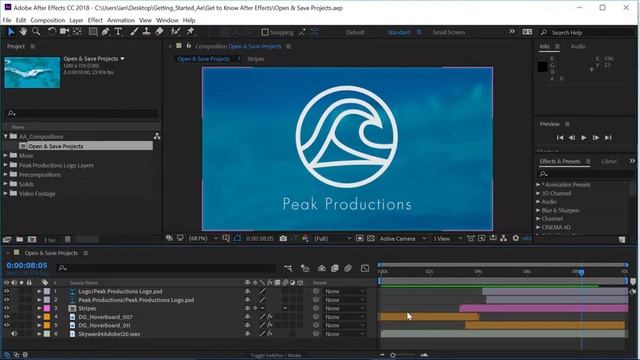Image resolution: width=640 pixels, height=360 pixels.
Task: Hide the DG_Hoverboard_011 layer
Action: coord(7,325)
